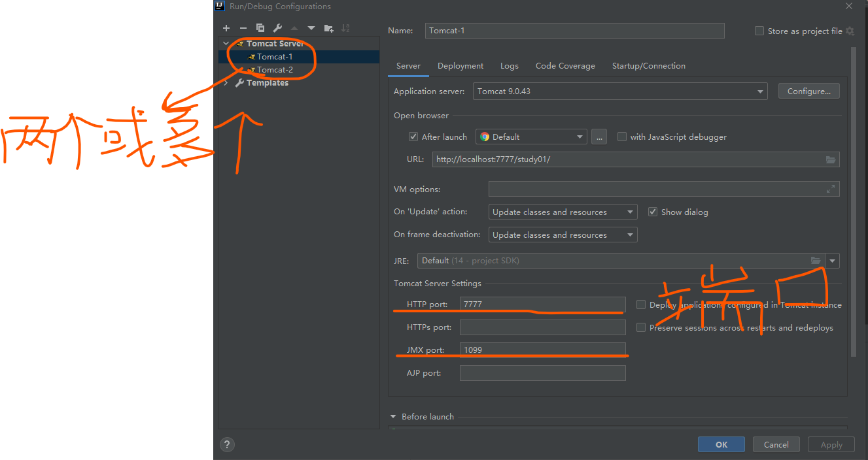Check Preserve sessions across restarts and redeploys

[x=641, y=327]
